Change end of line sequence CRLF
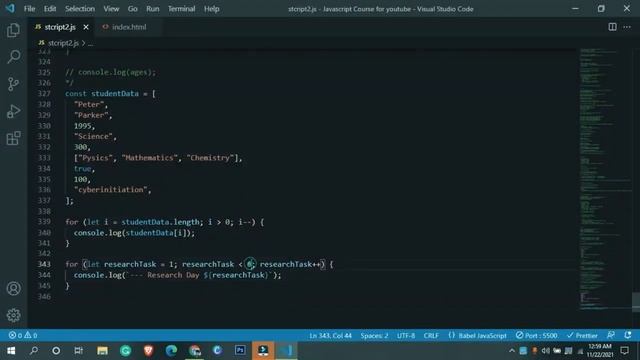 coord(431,336)
